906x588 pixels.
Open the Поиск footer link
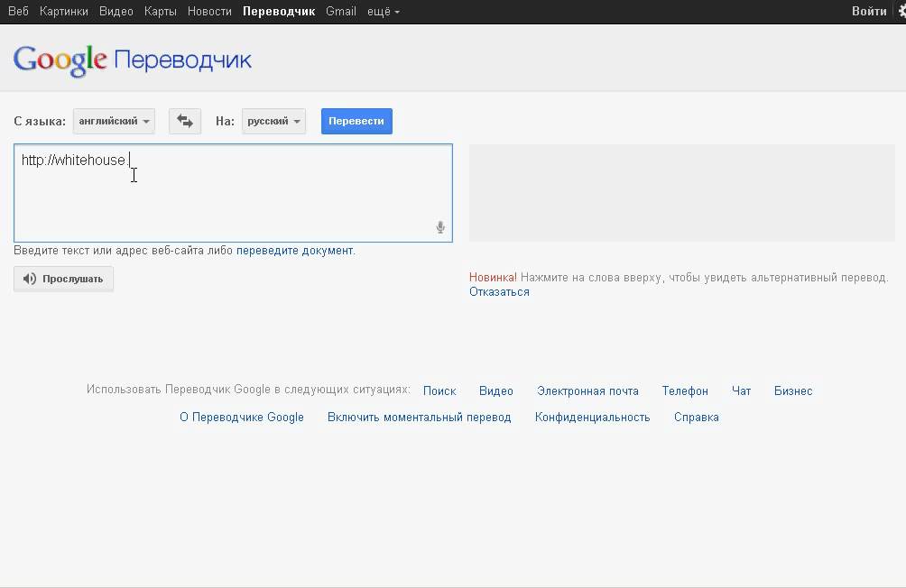click(x=439, y=391)
